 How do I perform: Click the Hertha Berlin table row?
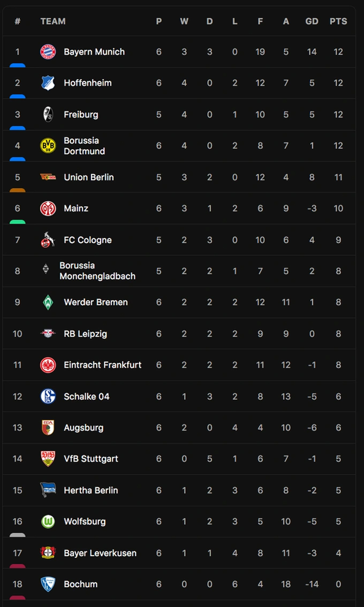(x=179, y=490)
